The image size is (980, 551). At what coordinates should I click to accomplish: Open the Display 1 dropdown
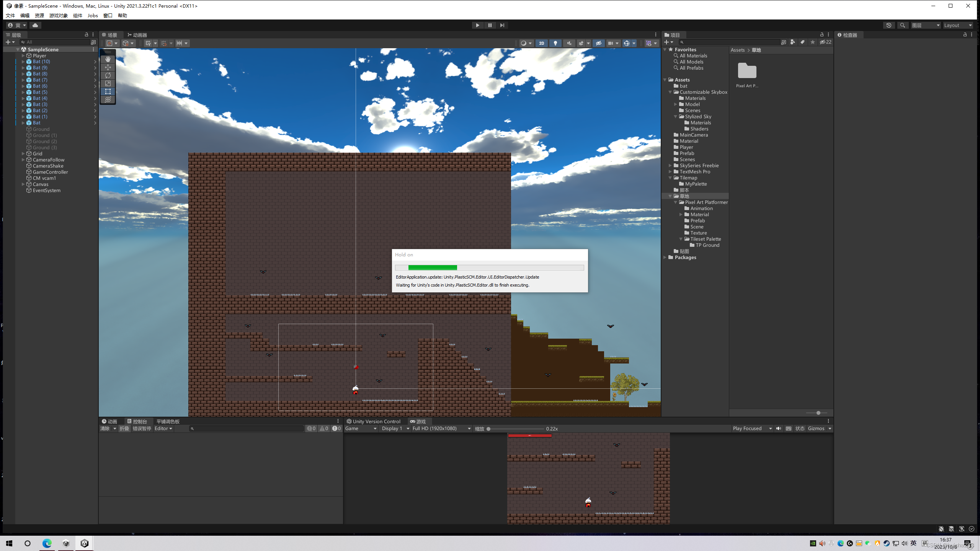point(395,429)
